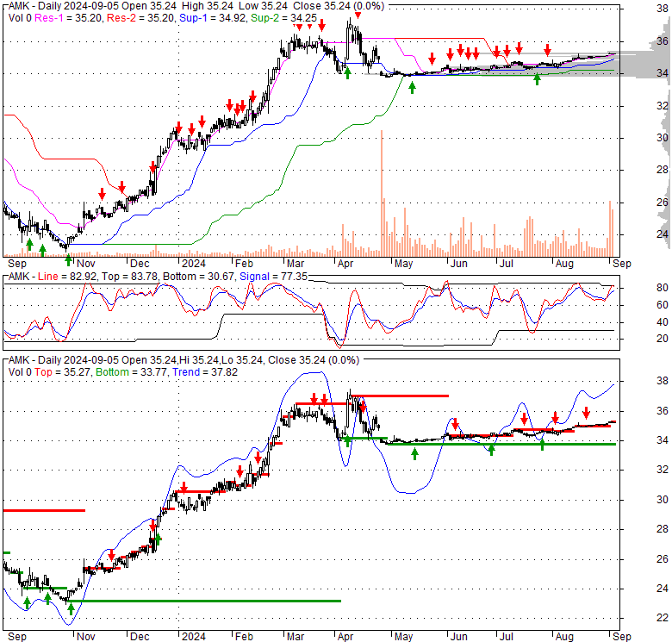Click 'High 35.24' in the top chart header
This screenshot has width=672, height=642.
(208, 6)
